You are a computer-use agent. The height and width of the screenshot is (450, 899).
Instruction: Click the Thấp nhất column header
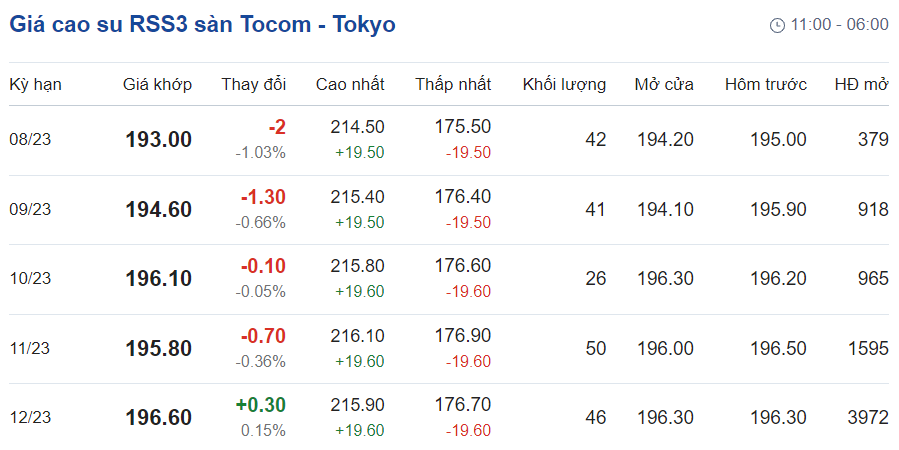tap(453, 84)
